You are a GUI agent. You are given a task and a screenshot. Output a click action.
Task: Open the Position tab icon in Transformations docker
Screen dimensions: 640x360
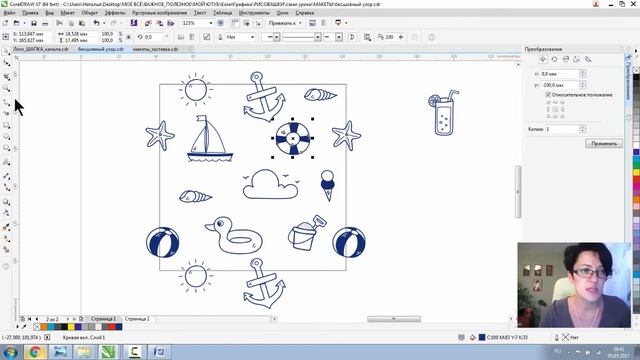[543, 59]
